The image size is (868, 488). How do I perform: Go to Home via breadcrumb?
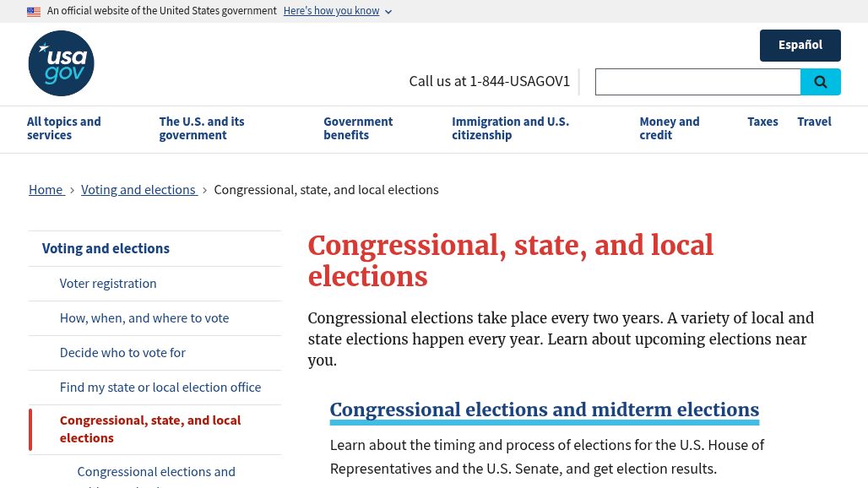(46, 190)
